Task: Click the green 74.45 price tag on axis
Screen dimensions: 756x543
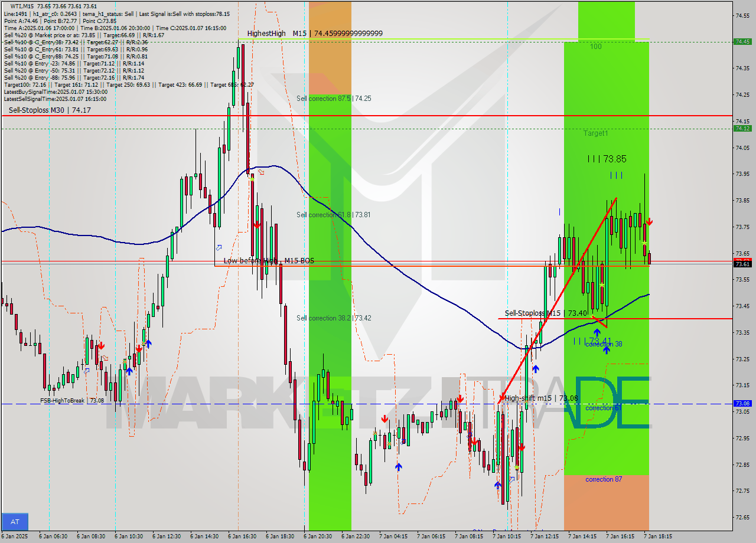Action: tap(742, 41)
